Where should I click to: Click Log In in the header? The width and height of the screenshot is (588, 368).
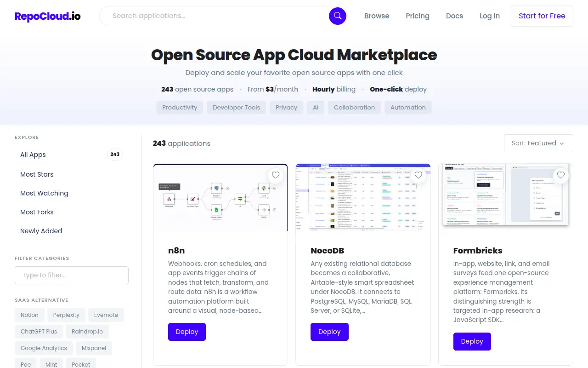click(490, 16)
